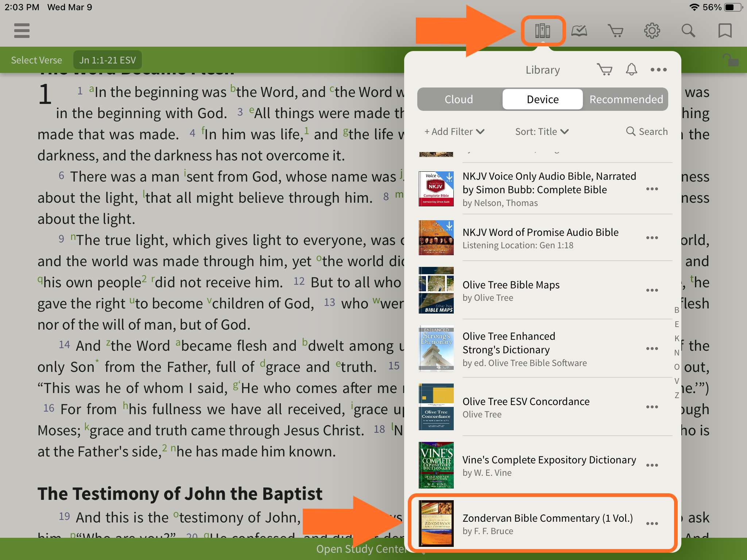747x560 pixels.
Task: Select 'Vine's Complete Expository Dictionary' title
Action: pyautogui.click(x=549, y=460)
